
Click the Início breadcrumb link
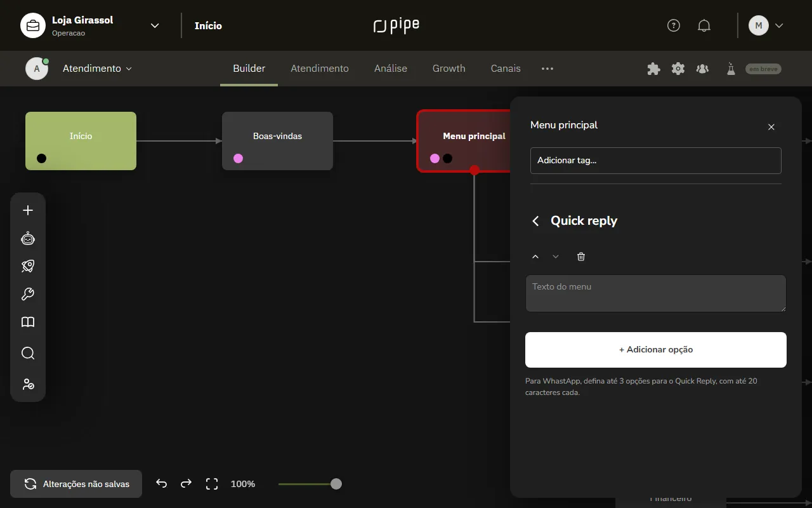pos(208,25)
